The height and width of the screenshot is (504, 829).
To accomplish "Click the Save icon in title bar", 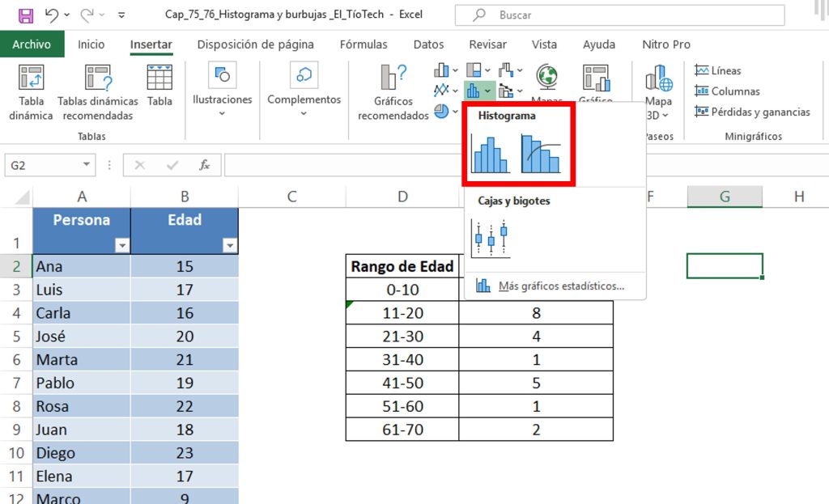I will point(25,15).
